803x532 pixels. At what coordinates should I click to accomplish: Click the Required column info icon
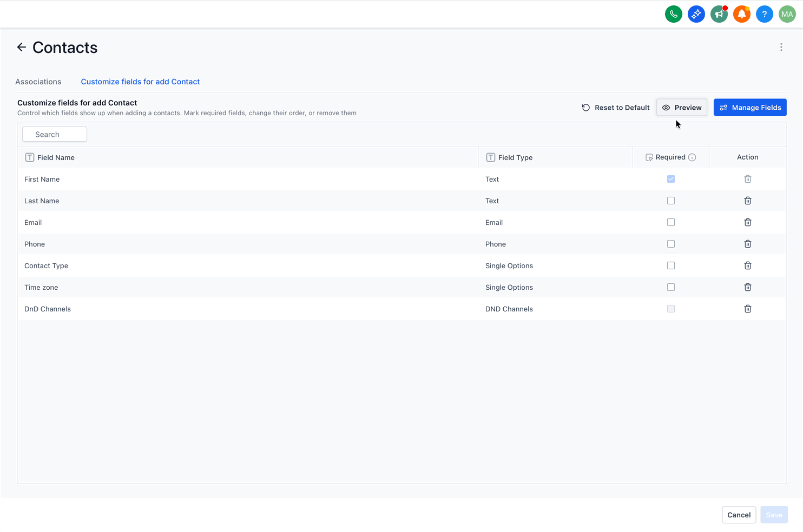pos(692,157)
